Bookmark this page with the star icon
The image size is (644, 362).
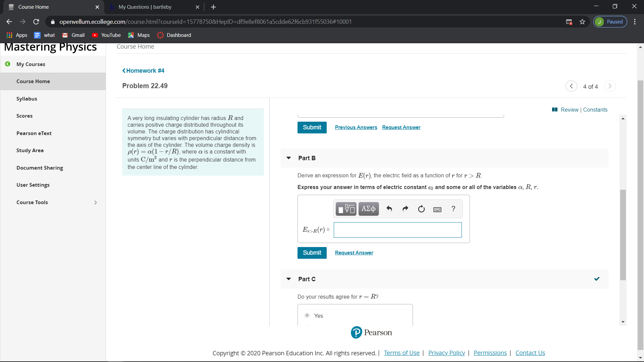click(582, 22)
